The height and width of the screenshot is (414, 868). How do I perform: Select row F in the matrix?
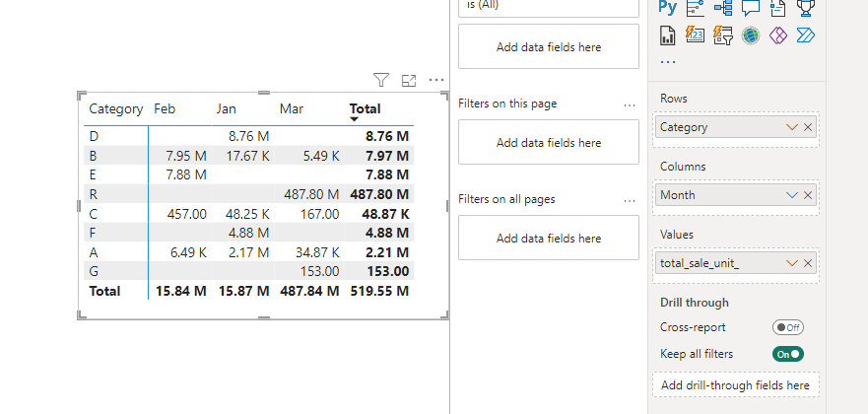(x=93, y=233)
